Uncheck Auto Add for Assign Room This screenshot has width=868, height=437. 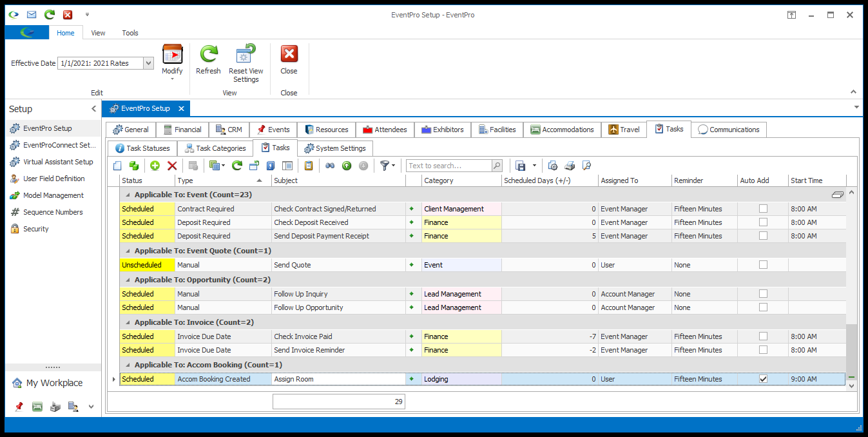coord(763,379)
